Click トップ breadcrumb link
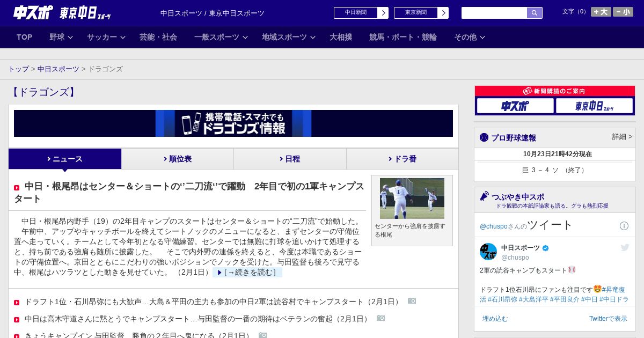 (x=19, y=69)
